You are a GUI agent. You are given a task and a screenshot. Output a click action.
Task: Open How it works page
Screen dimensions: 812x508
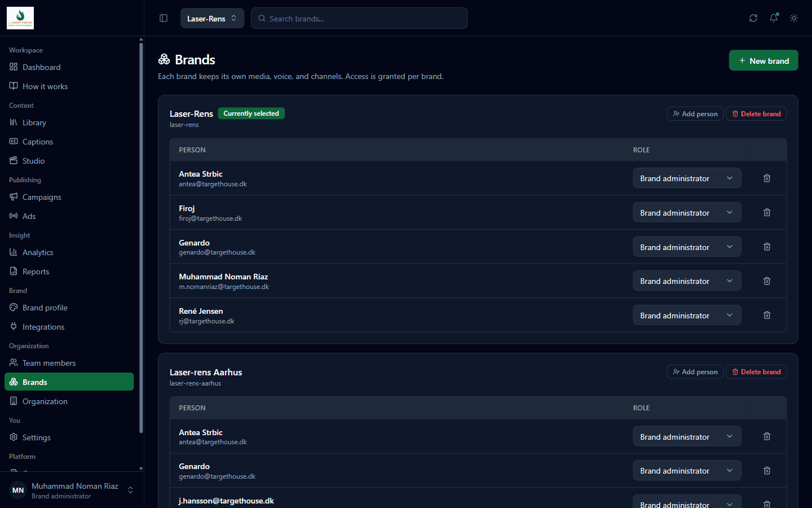[x=69, y=86]
